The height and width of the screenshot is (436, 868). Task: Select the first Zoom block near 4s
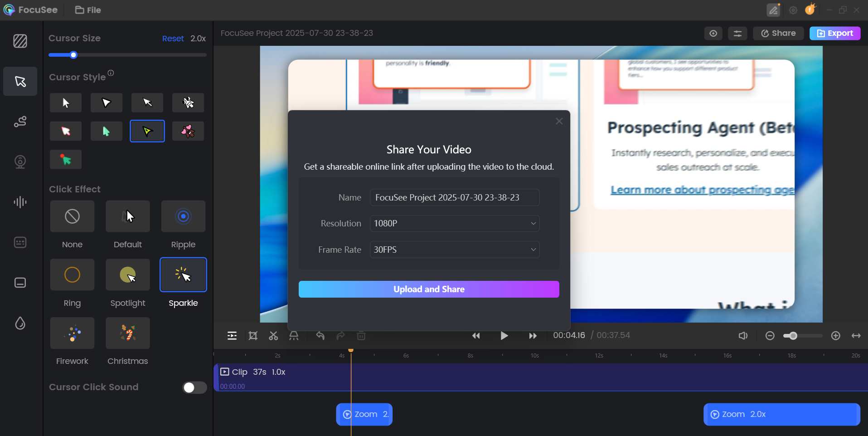pos(364,414)
